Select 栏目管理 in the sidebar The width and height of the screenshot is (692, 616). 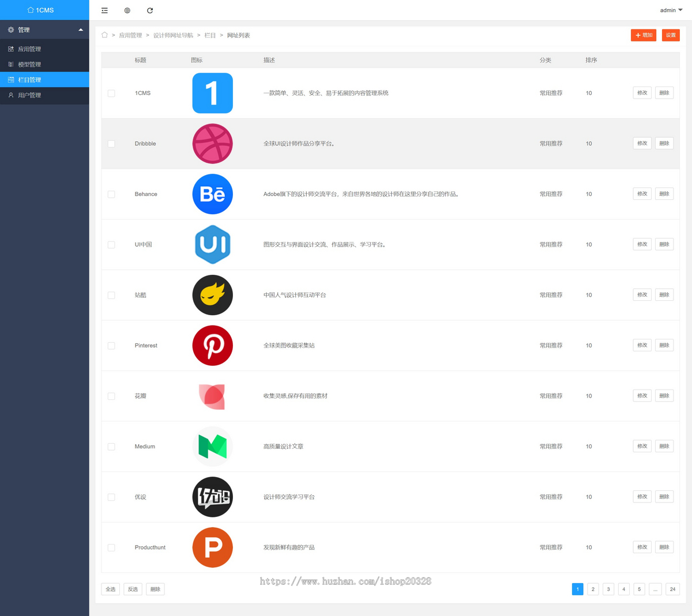coord(44,80)
